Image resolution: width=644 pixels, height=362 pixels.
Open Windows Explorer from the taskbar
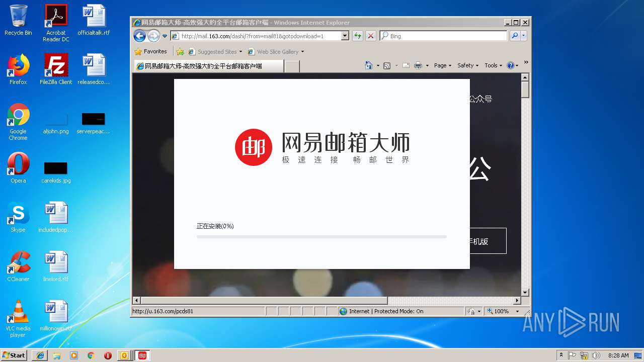(x=57, y=355)
